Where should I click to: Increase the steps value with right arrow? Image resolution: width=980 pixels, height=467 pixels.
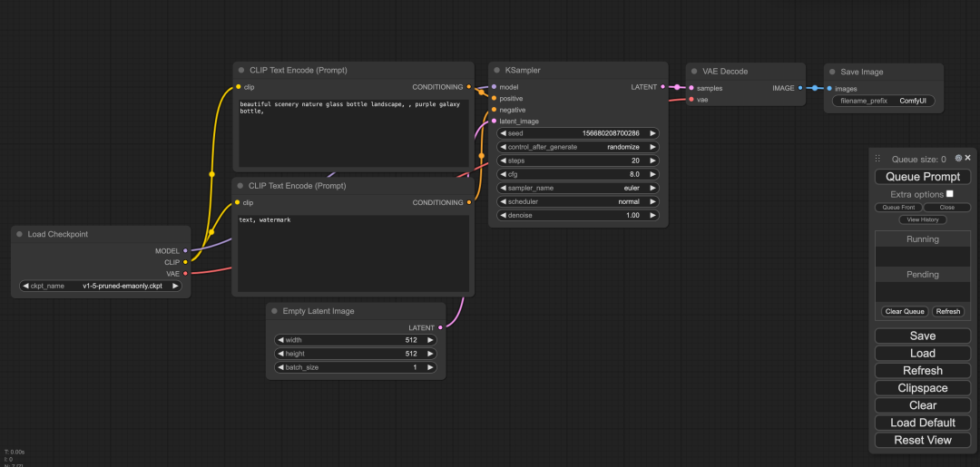click(652, 161)
